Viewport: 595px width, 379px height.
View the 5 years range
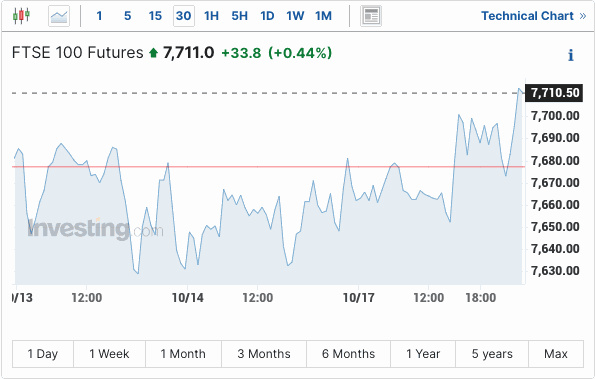(492, 354)
